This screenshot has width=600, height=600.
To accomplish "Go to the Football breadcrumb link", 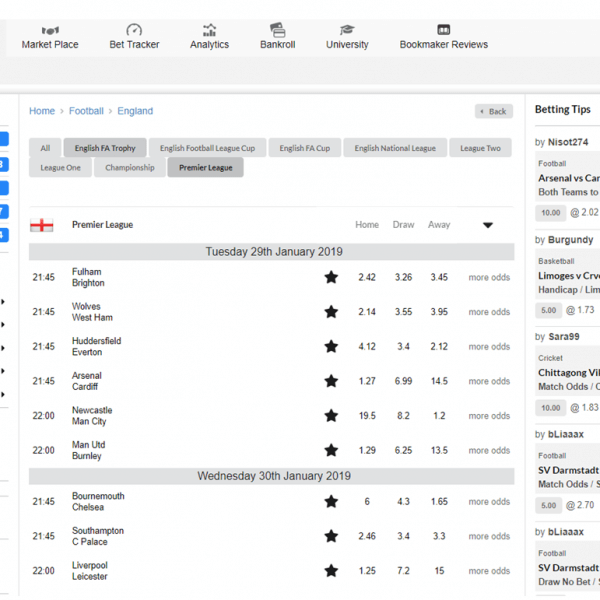I will pos(86,111).
